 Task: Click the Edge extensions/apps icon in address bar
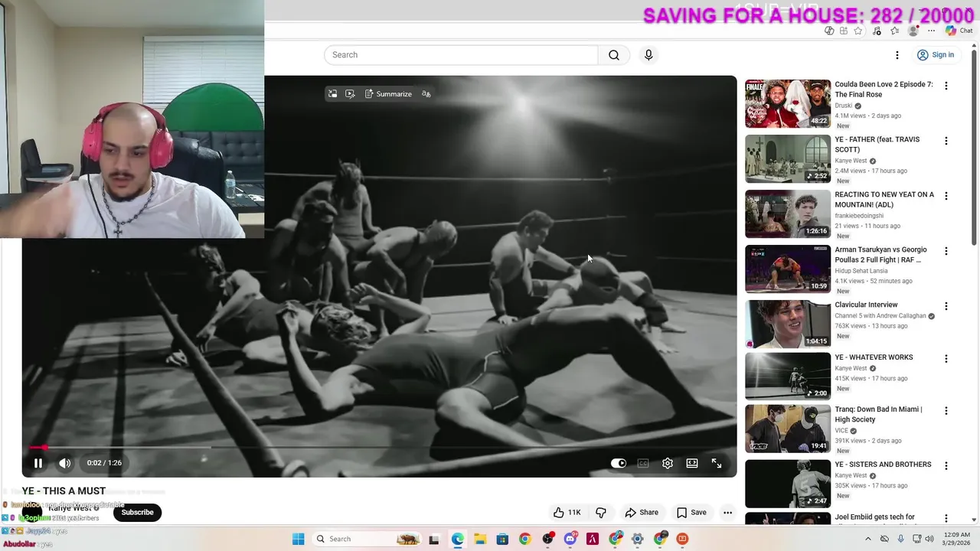843,31
